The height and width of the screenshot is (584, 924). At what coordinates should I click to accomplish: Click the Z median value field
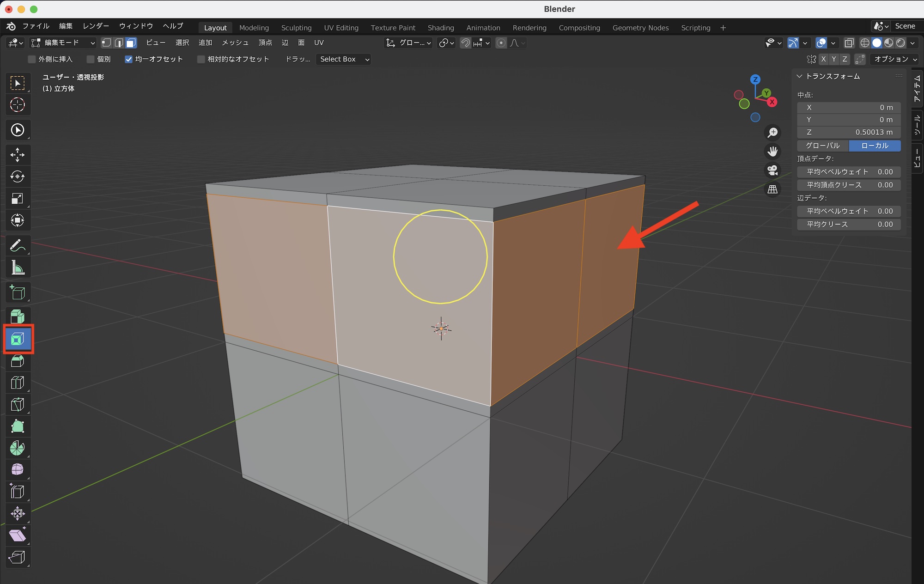849,132
